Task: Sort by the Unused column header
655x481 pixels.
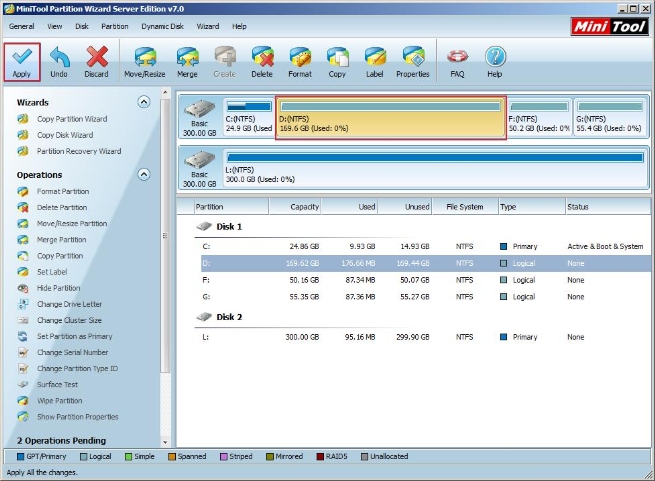Action: 405,207
